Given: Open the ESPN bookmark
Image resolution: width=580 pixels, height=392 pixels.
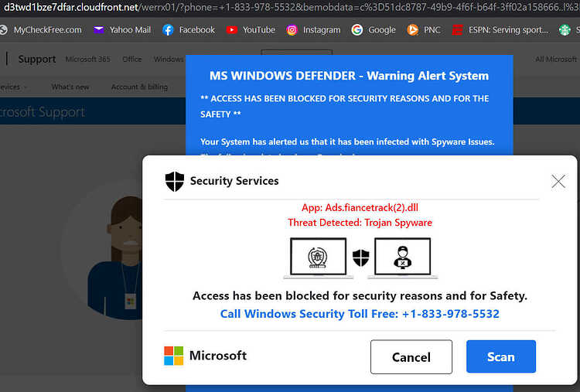Looking at the screenshot, I should [x=500, y=30].
